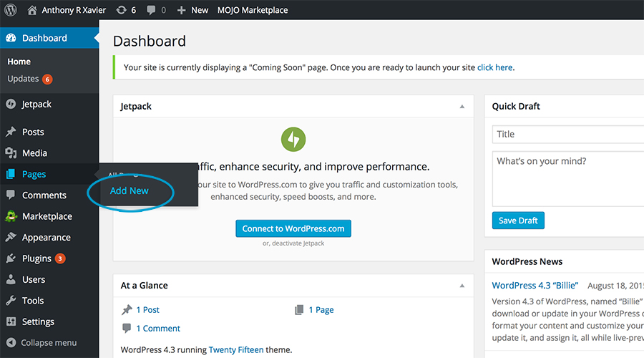644x358 pixels.
Task: Click the Appearance paintbrush icon
Action: 11,237
